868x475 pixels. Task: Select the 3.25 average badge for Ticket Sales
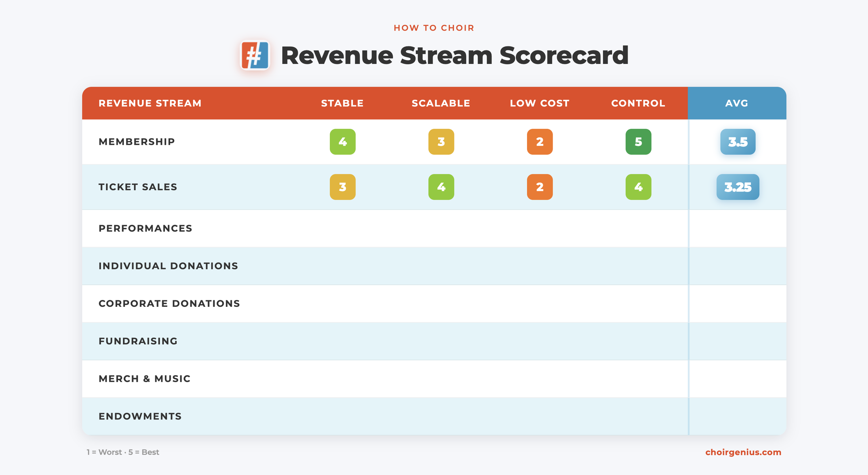pyautogui.click(x=737, y=187)
